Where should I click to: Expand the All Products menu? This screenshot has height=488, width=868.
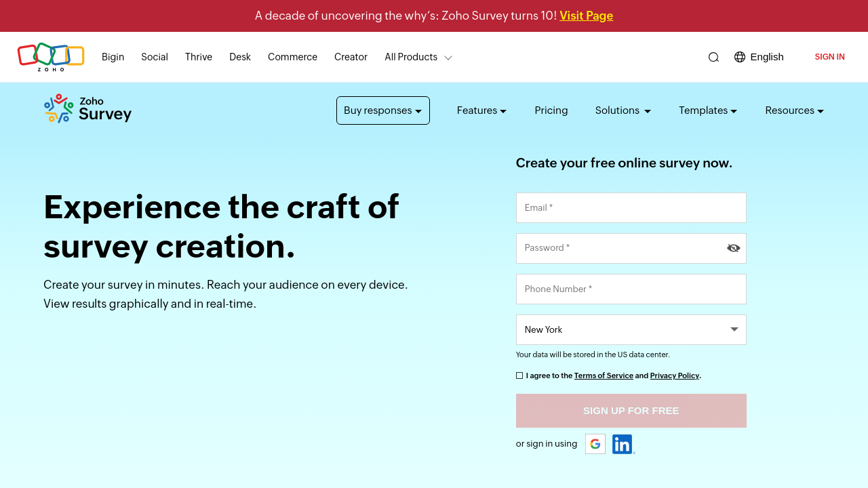(x=418, y=58)
